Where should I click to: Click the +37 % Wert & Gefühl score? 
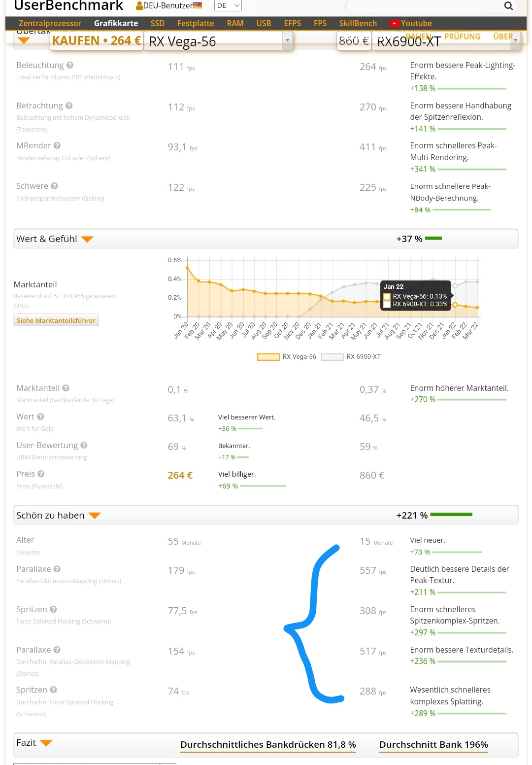(x=409, y=239)
